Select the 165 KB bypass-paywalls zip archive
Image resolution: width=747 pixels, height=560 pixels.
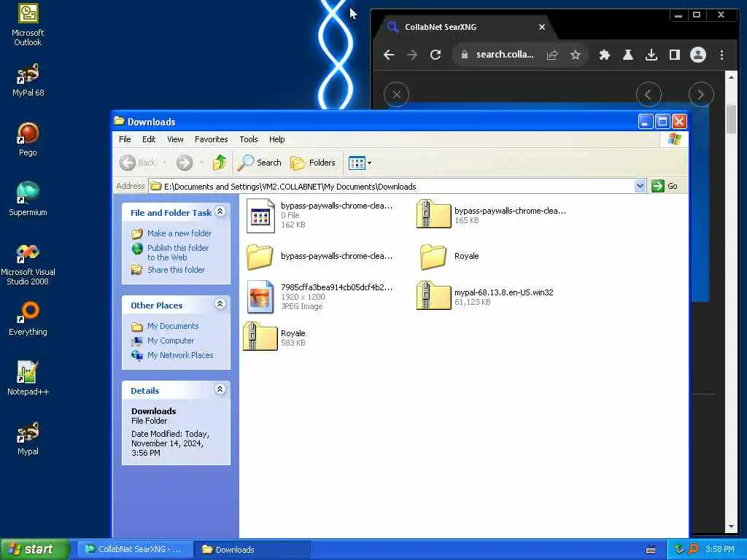tap(491, 215)
